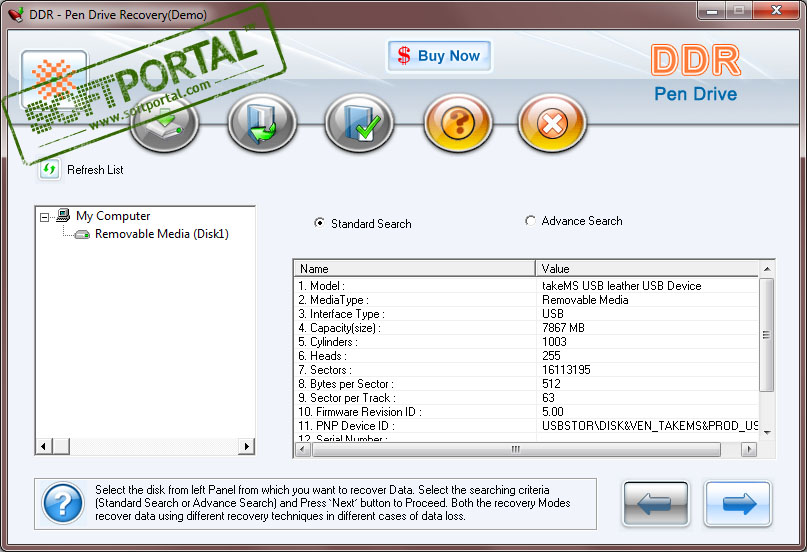Click the details list left scroll arrow
Screen dimensions: 807x552
[x=303, y=450]
